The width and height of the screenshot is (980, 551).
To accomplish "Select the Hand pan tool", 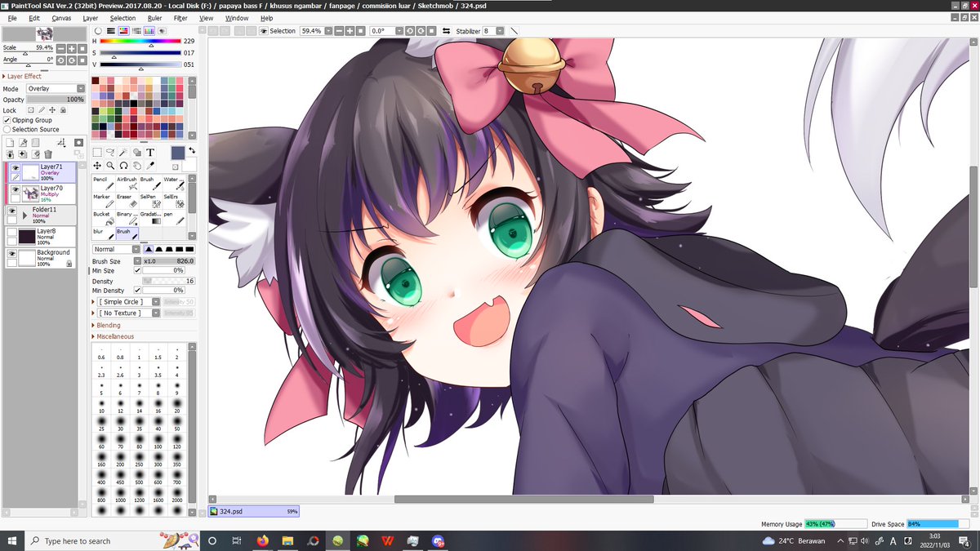I will (136, 166).
